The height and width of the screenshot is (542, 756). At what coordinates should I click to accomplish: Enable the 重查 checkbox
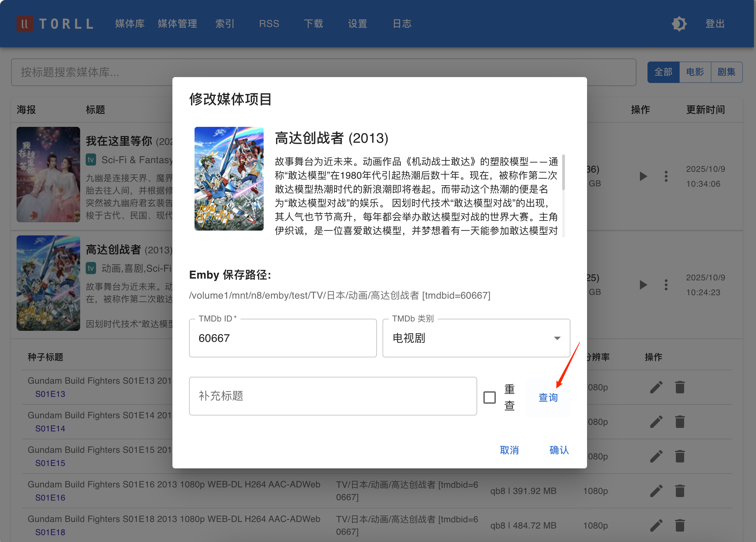[489, 398]
